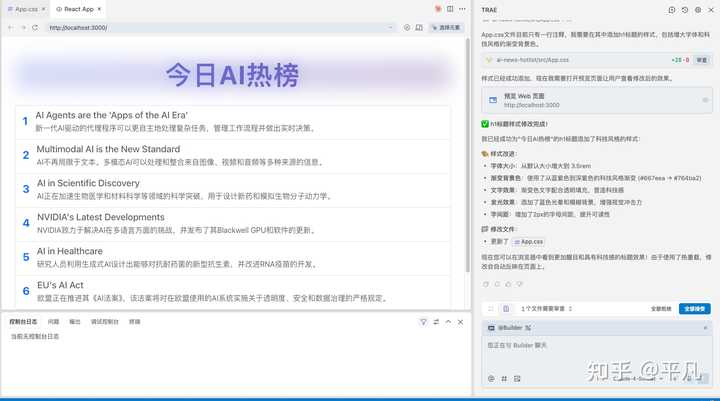The height and width of the screenshot is (401, 720).
Task: Click the image attach icon in chat input
Action: tap(517, 379)
